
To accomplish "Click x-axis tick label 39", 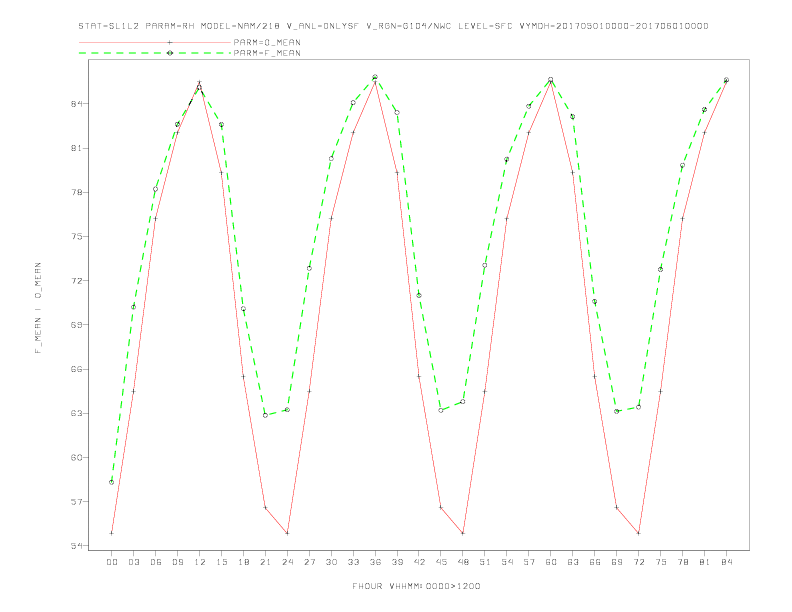I will (398, 562).
